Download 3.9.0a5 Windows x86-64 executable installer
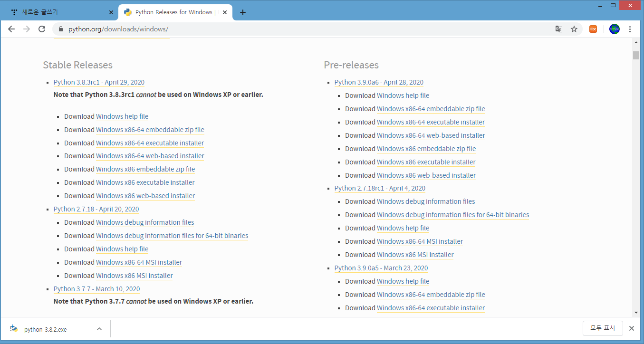 [431, 308]
